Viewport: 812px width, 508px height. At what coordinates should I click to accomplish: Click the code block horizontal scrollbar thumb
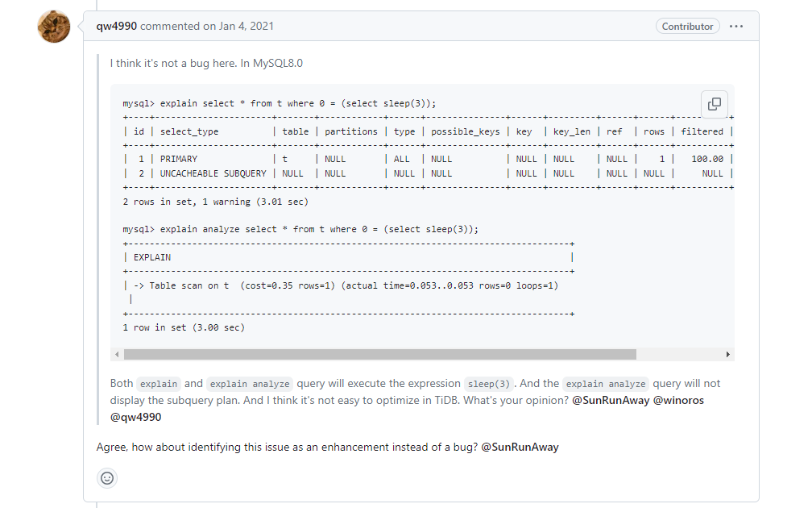379,354
